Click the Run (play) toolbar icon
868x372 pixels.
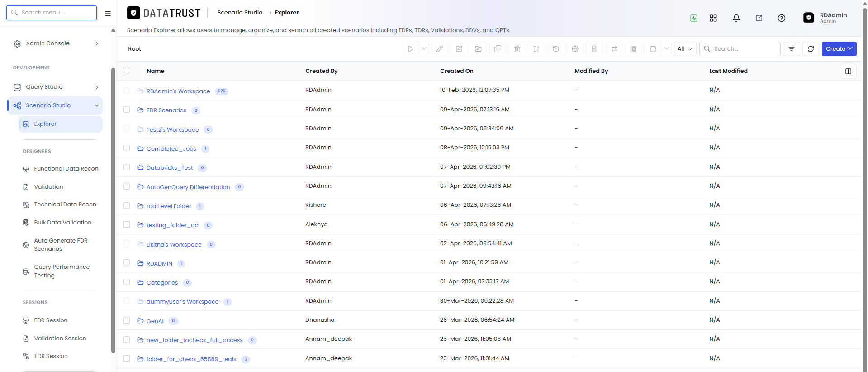point(410,49)
